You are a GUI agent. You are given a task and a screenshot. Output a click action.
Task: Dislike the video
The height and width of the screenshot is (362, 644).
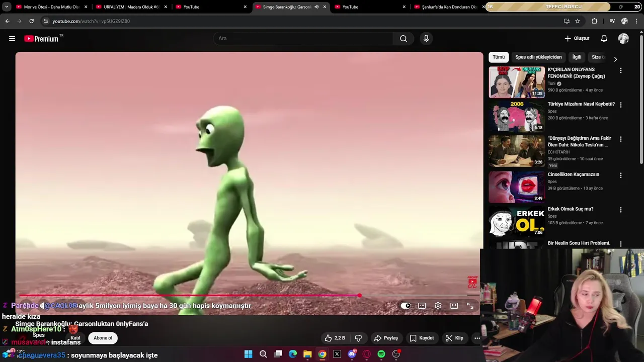(358, 338)
